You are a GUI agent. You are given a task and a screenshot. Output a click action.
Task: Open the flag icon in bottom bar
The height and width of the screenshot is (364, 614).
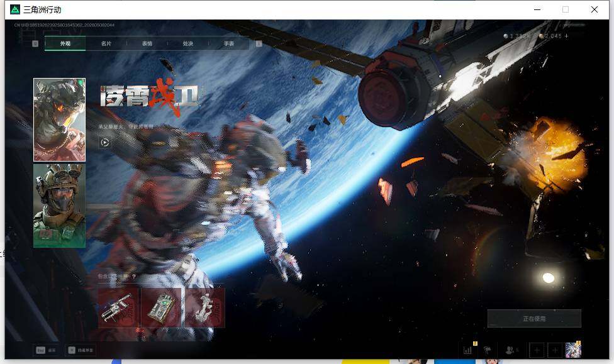click(x=488, y=350)
